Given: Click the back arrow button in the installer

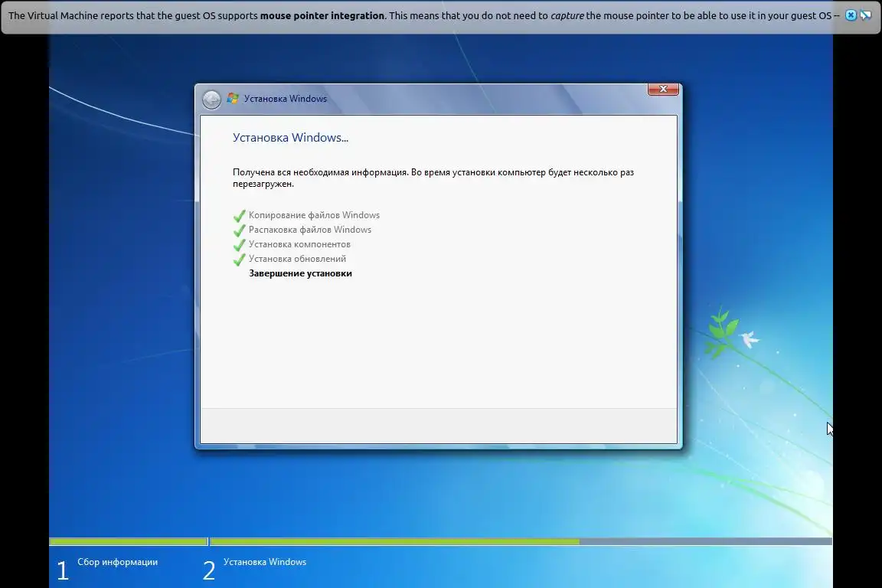Looking at the screenshot, I should coord(211,99).
